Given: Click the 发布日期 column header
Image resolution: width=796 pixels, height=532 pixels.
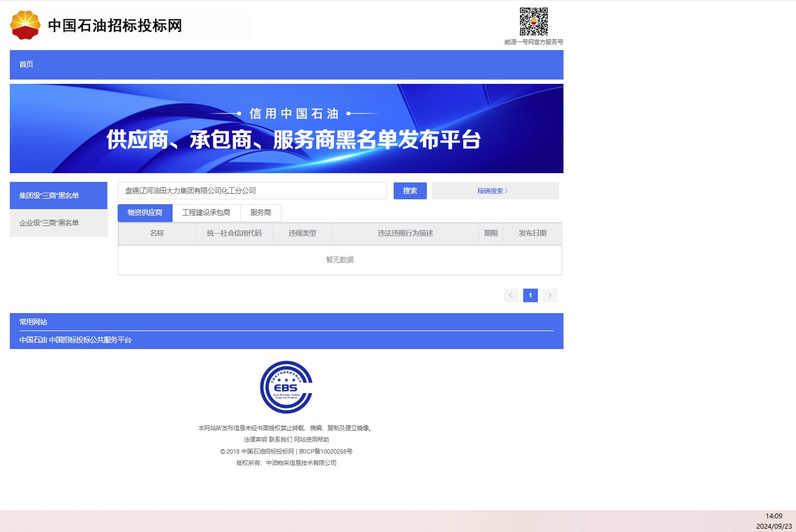Looking at the screenshot, I should 532,233.
